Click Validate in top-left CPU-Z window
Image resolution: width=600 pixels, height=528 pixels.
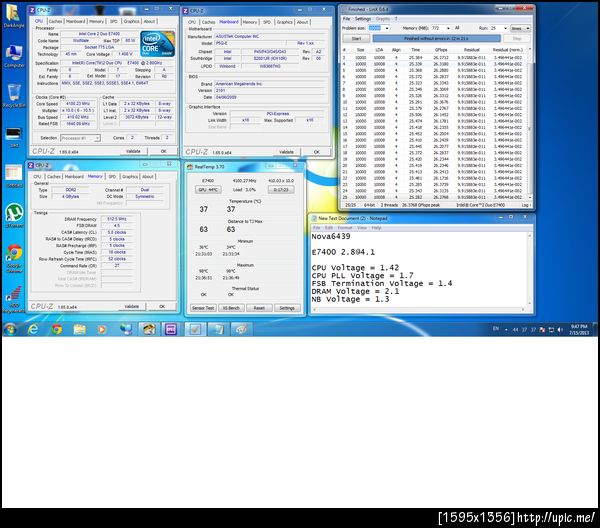coord(133,152)
